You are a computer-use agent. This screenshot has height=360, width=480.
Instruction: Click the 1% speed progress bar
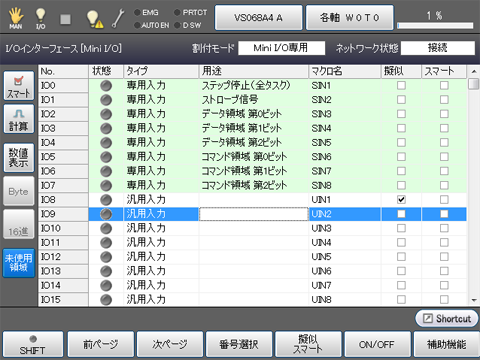point(435,26)
